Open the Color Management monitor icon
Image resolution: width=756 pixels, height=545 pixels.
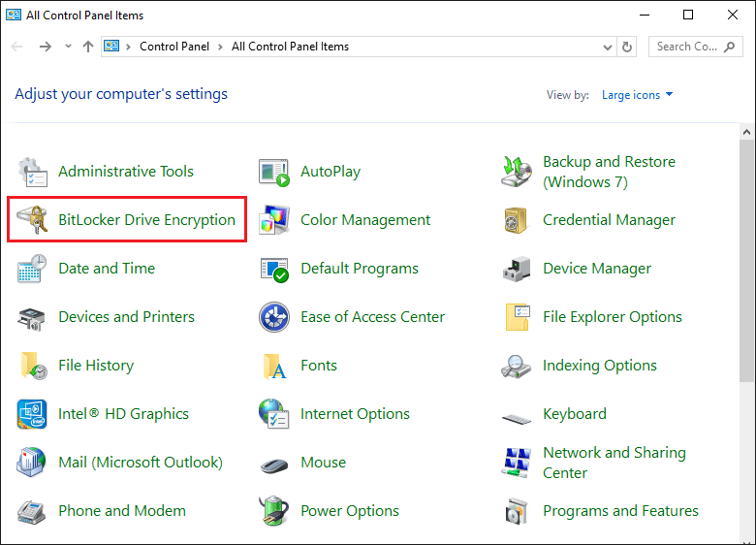click(x=274, y=220)
